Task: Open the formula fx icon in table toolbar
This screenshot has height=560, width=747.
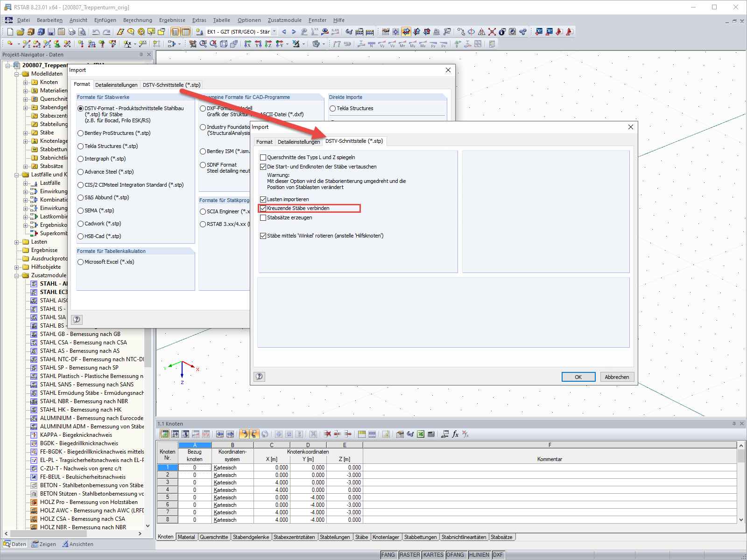Action: click(x=455, y=434)
